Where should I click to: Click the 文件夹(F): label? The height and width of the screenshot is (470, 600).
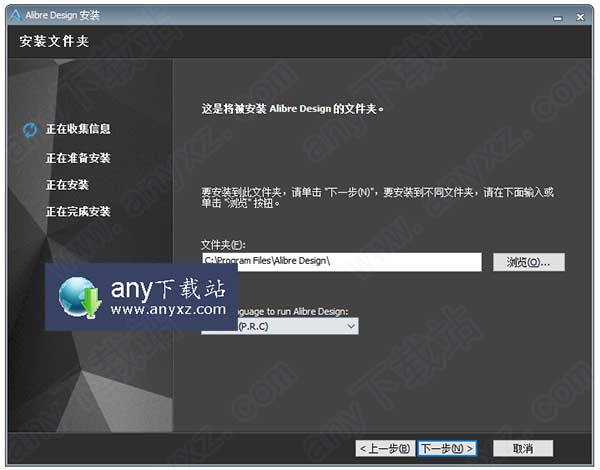coord(223,245)
